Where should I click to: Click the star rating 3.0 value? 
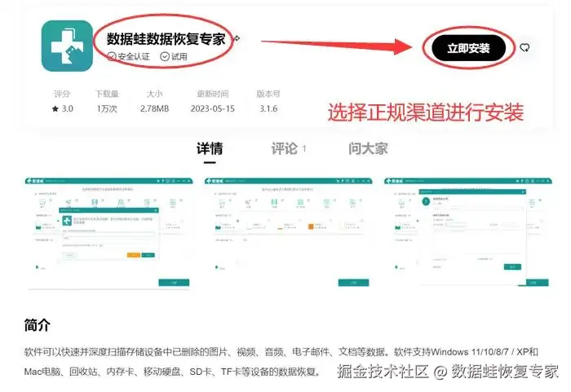click(x=63, y=108)
